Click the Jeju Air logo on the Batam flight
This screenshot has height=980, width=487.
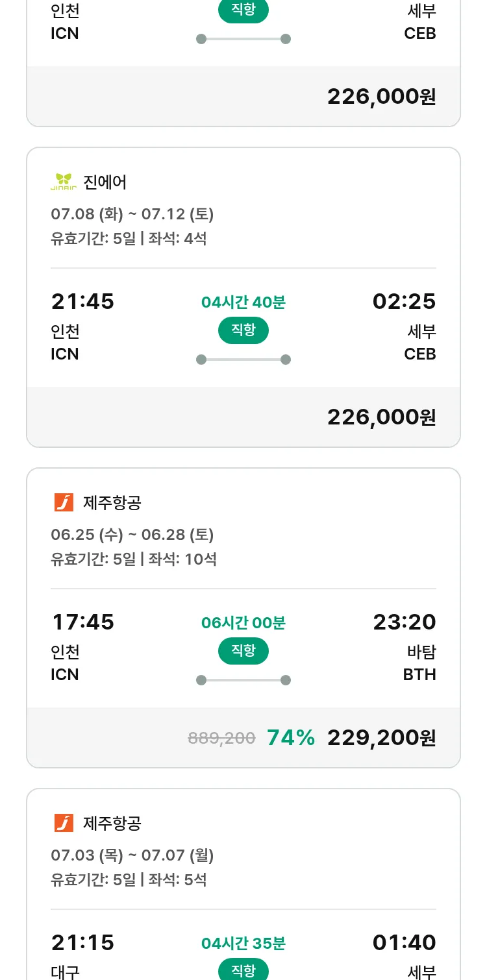(x=64, y=502)
